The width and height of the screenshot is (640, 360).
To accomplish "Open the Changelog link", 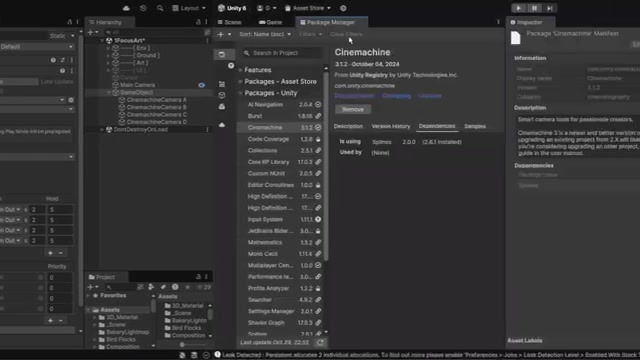I will (x=396, y=96).
